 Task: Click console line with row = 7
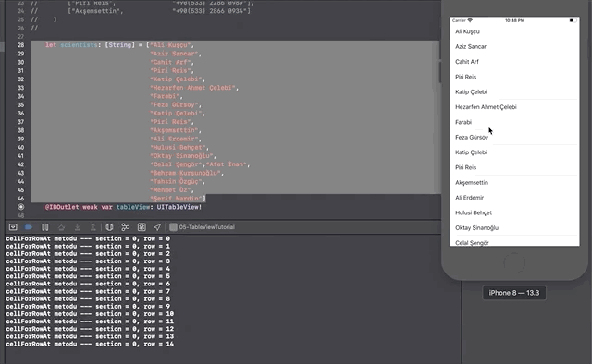pos(88,291)
